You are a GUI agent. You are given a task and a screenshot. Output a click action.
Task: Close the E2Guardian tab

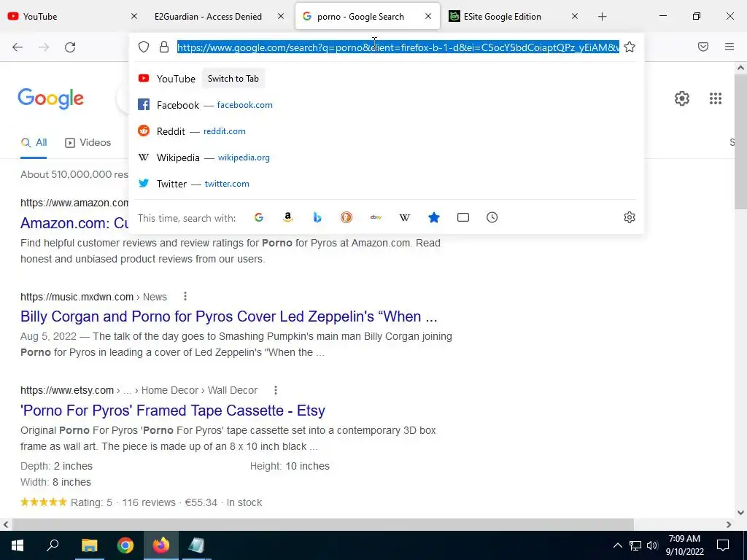pos(281,17)
